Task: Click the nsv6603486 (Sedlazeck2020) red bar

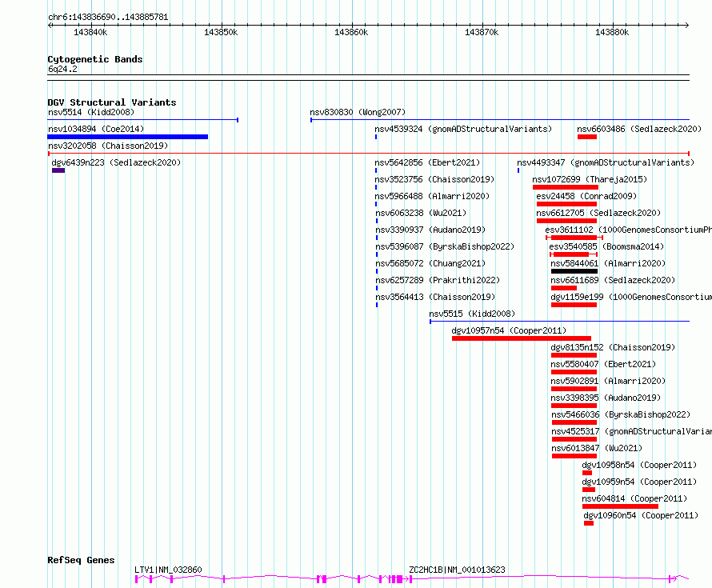Action: 586,137
